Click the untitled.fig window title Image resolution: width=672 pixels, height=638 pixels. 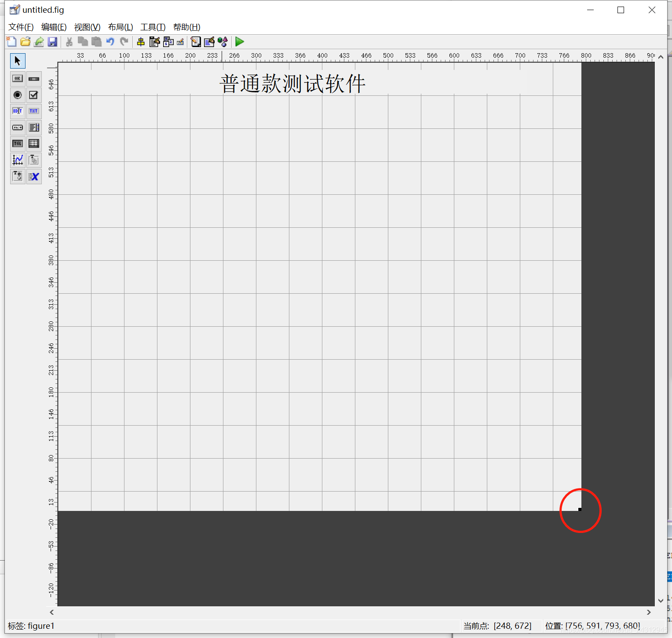(x=43, y=10)
